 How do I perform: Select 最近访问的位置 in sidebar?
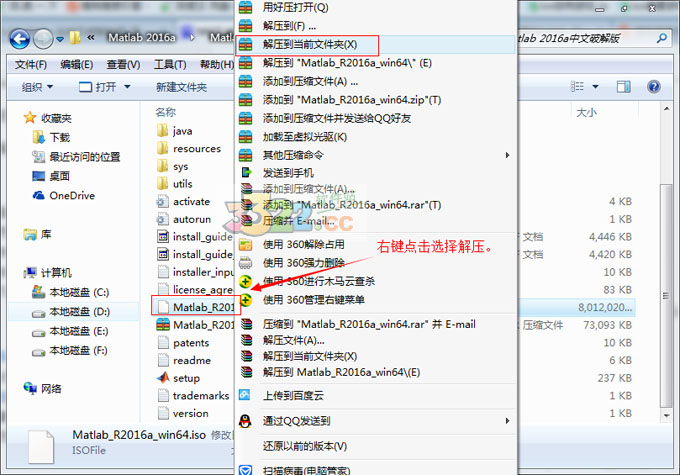[x=76, y=157]
